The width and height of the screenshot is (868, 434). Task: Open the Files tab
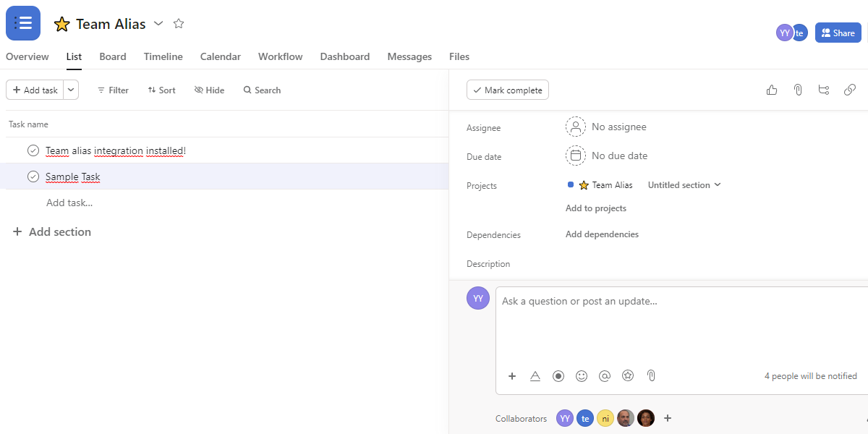coord(459,56)
